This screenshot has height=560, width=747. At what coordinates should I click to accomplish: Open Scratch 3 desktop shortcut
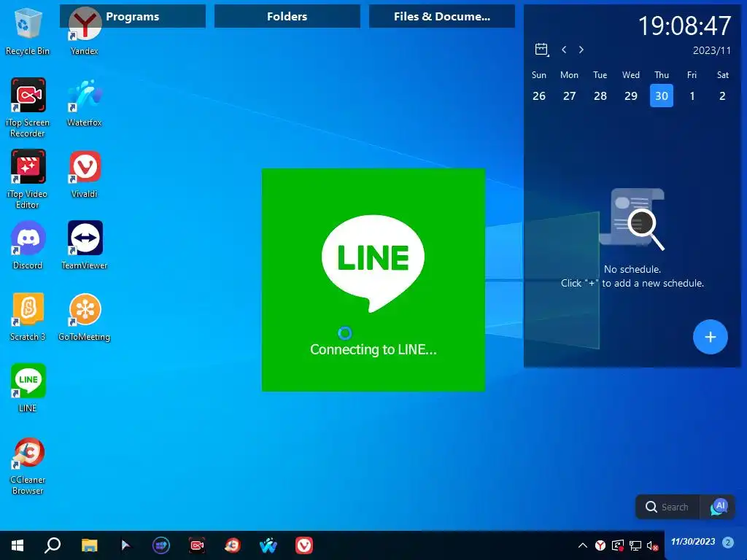tap(28, 316)
